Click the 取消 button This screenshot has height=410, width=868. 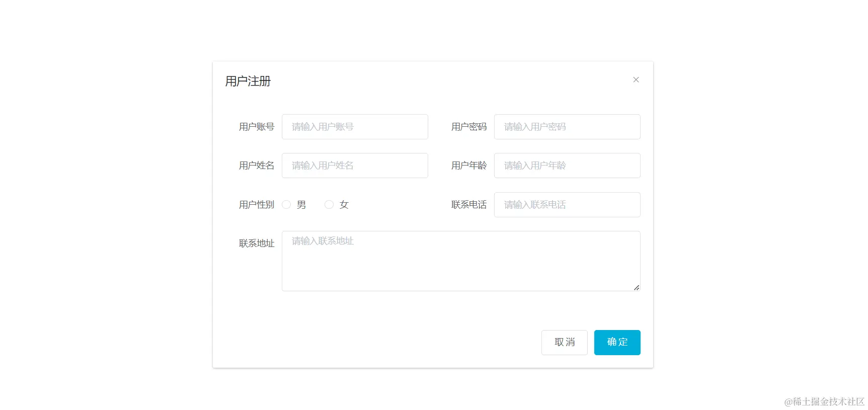(x=565, y=343)
